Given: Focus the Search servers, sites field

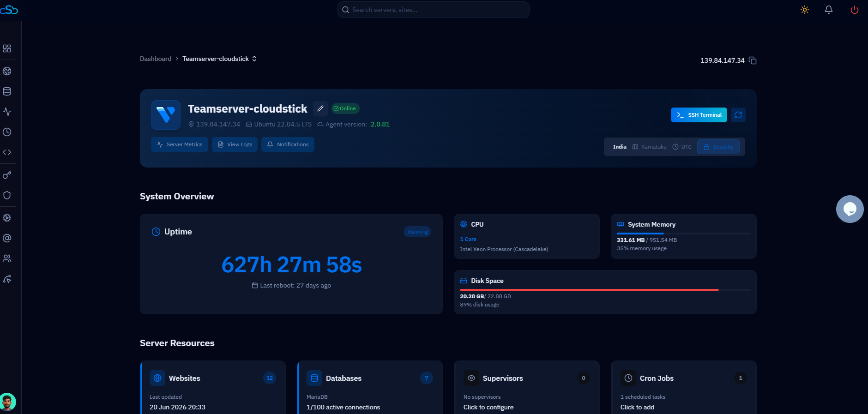Looking at the screenshot, I should point(434,10).
